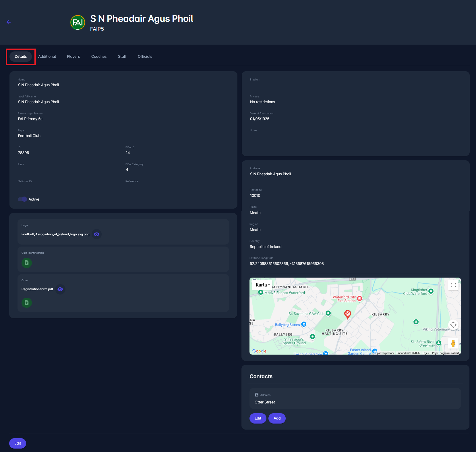Click Add button under Contacts
This screenshot has height=452, width=476.
tap(277, 418)
